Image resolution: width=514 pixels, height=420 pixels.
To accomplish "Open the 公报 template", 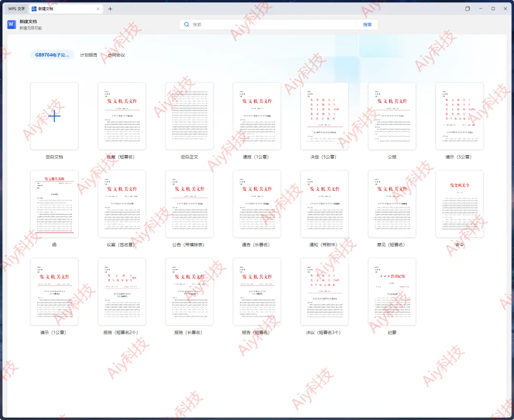I will (392, 116).
